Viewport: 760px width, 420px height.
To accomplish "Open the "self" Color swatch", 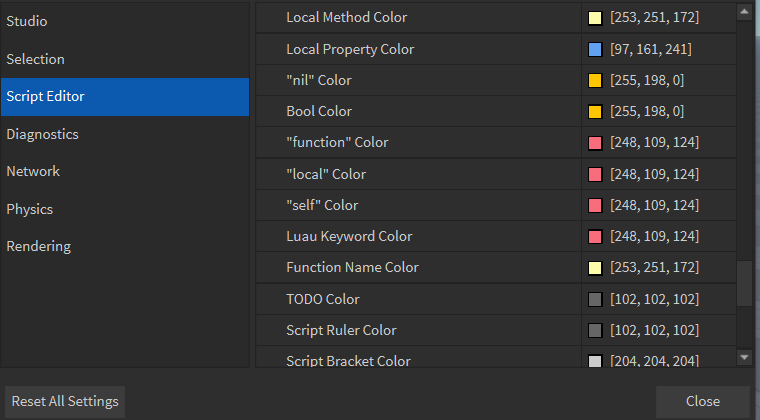I will (595, 205).
